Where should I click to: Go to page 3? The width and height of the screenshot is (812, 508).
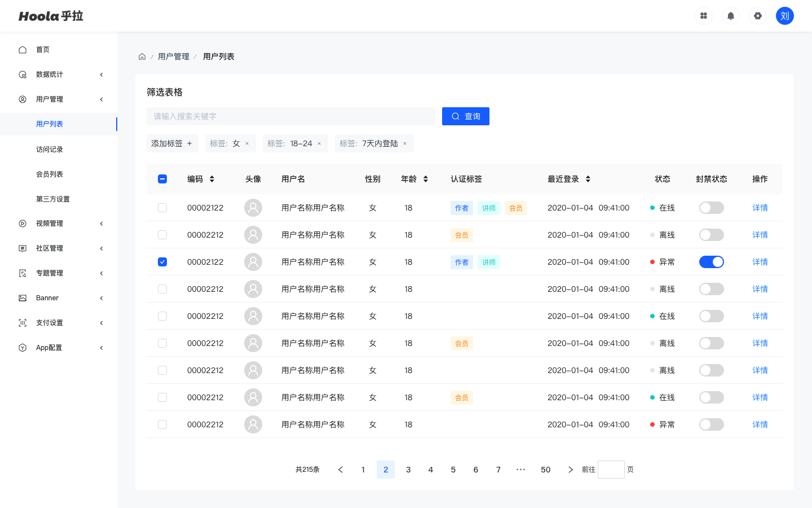pos(408,470)
